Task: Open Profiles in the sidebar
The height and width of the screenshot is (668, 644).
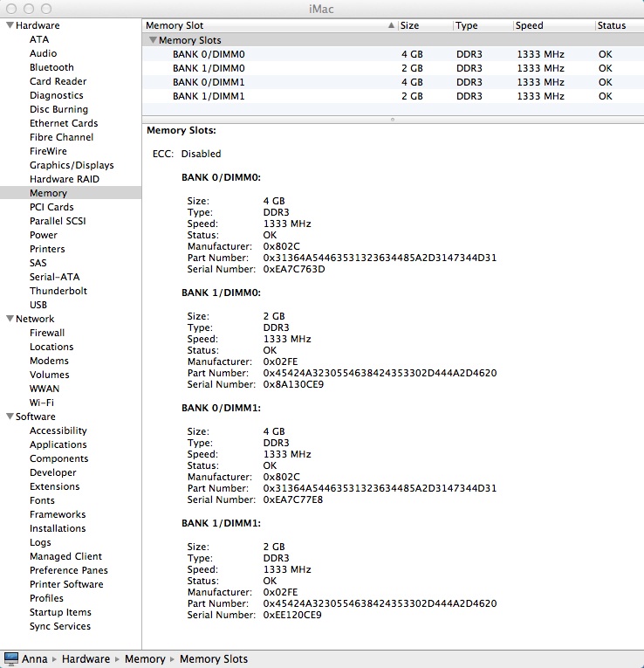Action: (46, 598)
